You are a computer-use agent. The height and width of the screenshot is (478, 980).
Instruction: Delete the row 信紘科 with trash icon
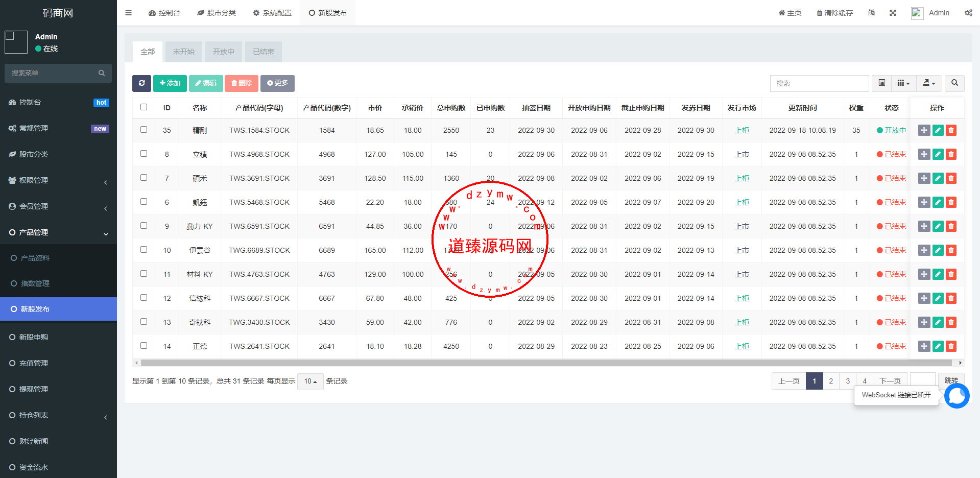coord(951,298)
